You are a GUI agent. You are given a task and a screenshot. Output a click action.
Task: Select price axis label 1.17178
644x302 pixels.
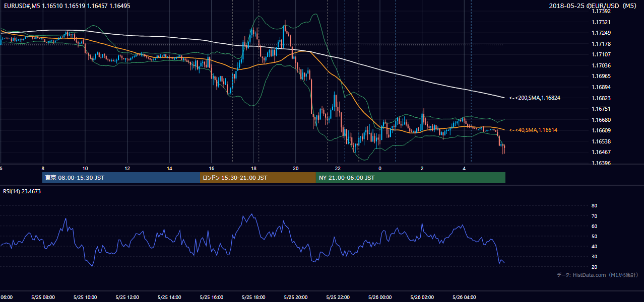click(x=601, y=44)
